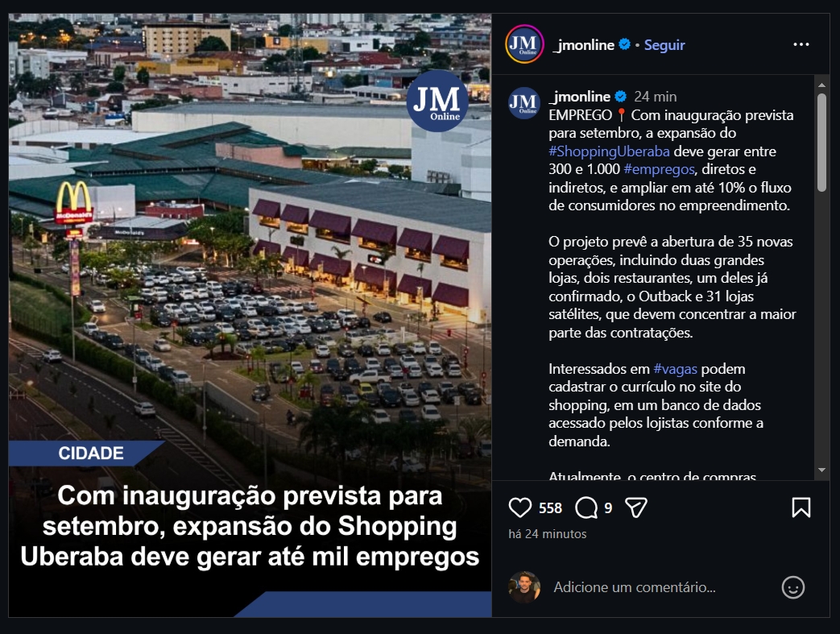Click the scrollbar up arrow in caption
840x634 pixels.
821,85
